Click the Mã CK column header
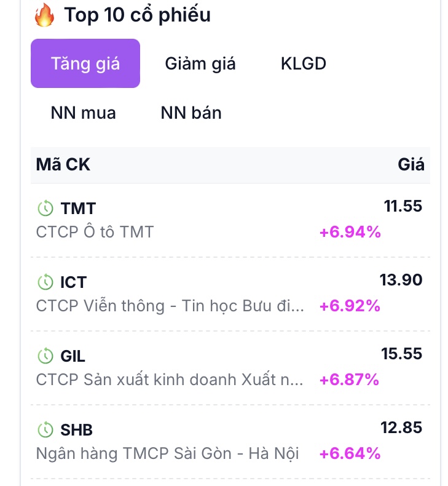This screenshot has height=486, width=448. pyautogui.click(x=63, y=164)
